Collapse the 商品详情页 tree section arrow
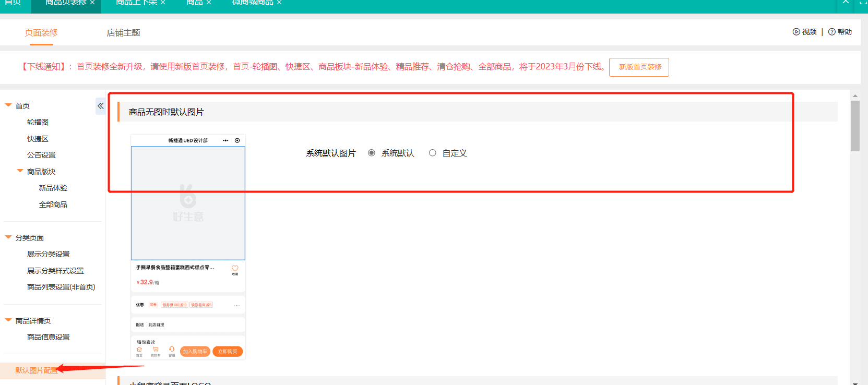 (8, 320)
